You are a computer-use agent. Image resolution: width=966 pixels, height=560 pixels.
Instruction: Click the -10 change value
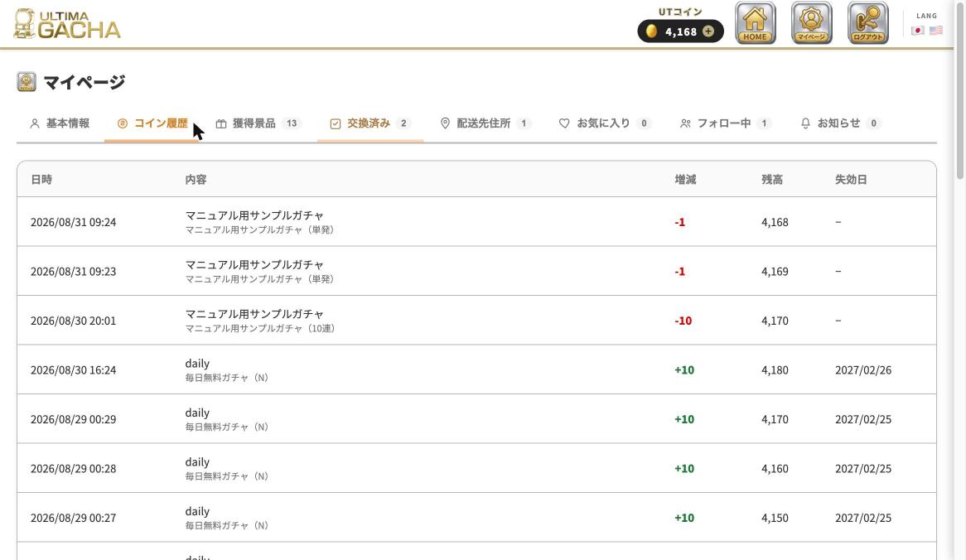point(683,321)
